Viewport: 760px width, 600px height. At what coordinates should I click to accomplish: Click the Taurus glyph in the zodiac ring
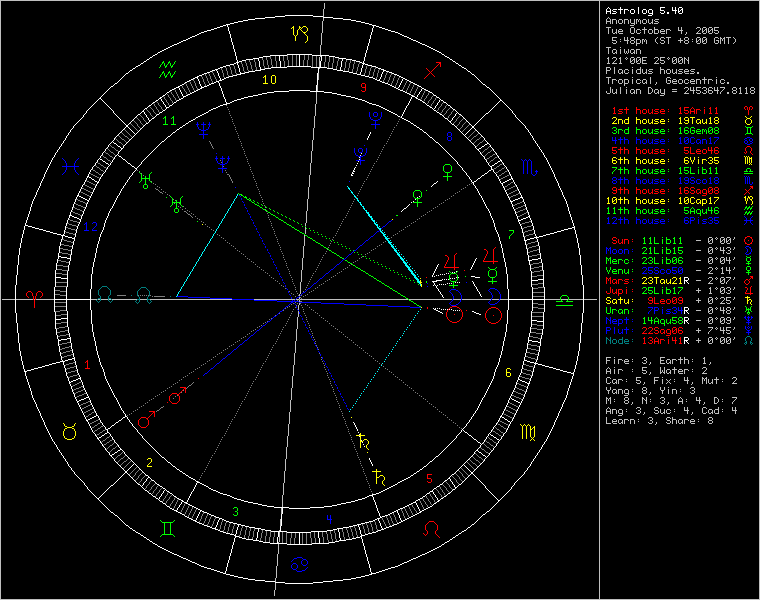click(x=70, y=431)
